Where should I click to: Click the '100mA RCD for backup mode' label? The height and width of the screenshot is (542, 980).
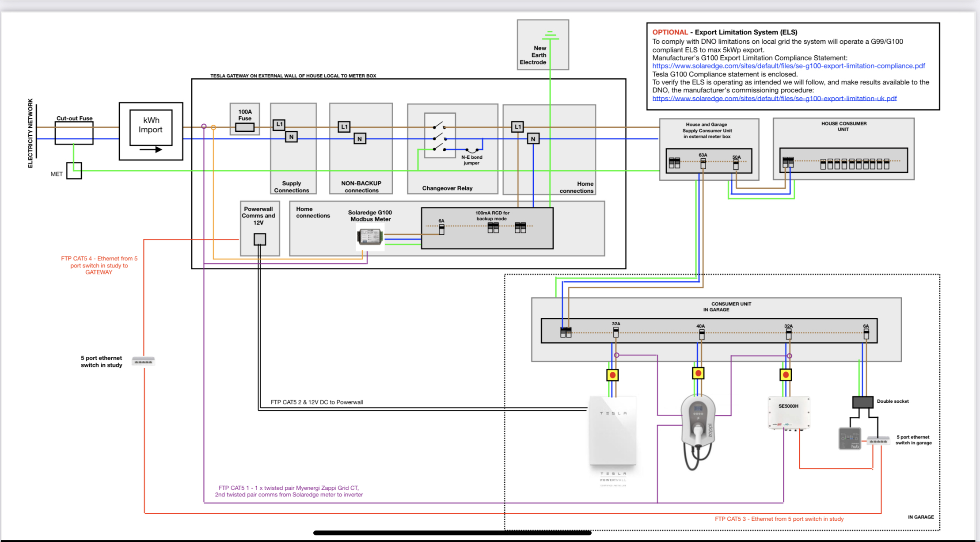pyautogui.click(x=492, y=216)
